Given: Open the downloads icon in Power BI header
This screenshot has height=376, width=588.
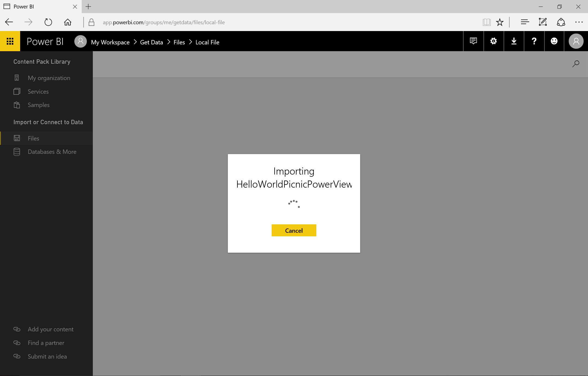Looking at the screenshot, I should pyautogui.click(x=513, y=41).
